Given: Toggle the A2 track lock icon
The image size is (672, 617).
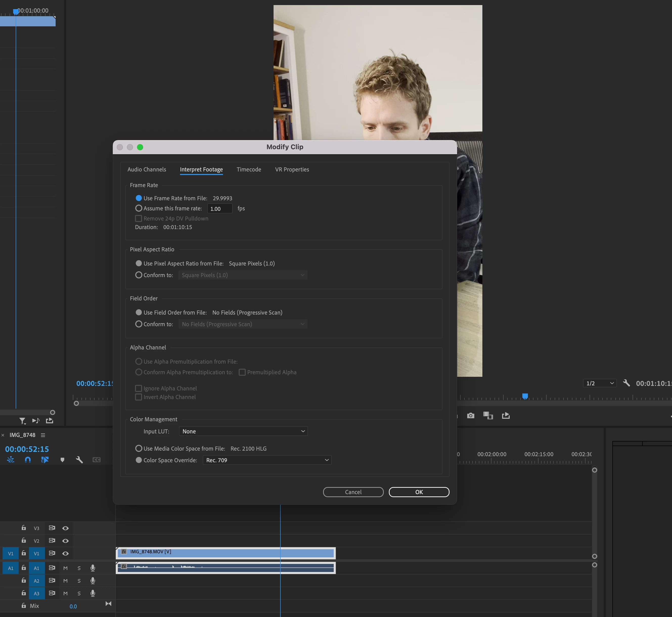Looking at the screenshot, I should coord(24,581).
